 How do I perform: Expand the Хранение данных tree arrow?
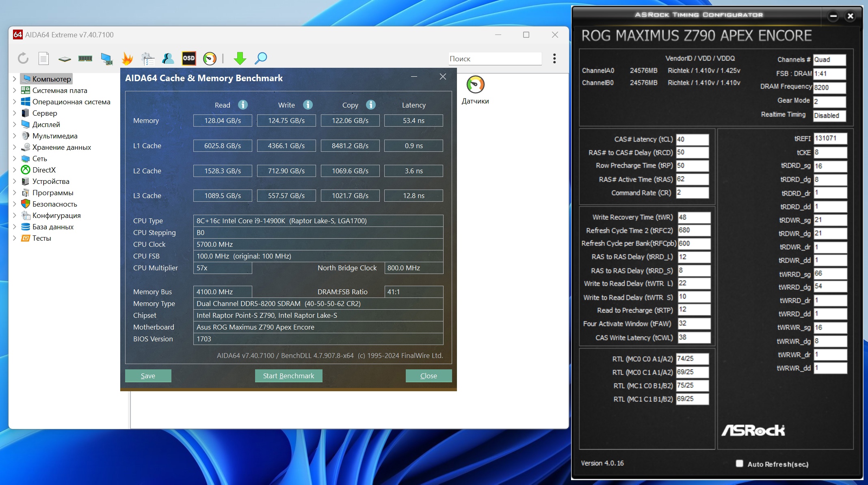tap(15, 147)
